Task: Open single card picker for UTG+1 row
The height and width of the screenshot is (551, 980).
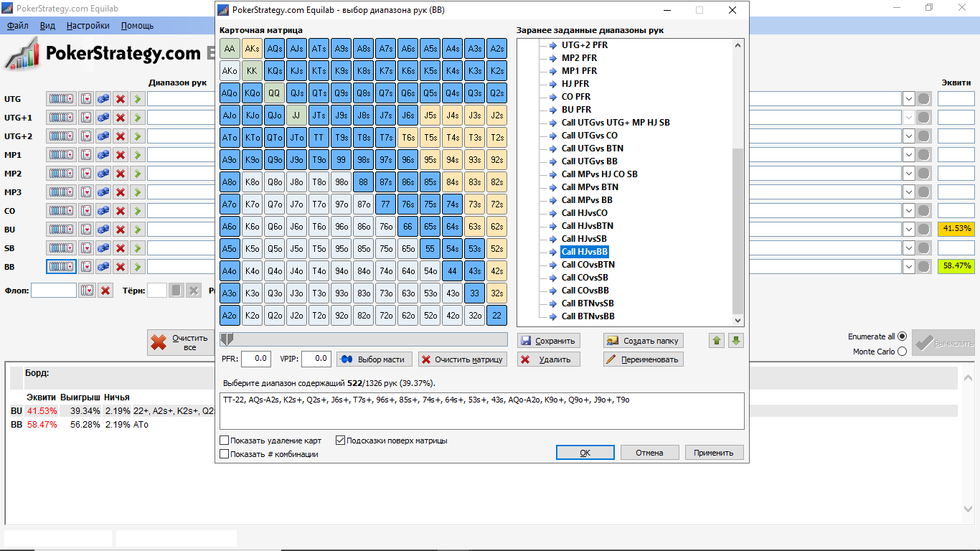Action: click(86, 118)
